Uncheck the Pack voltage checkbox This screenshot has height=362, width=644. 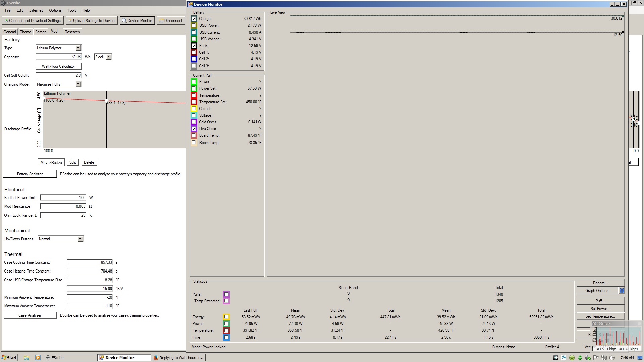point(194,46)
